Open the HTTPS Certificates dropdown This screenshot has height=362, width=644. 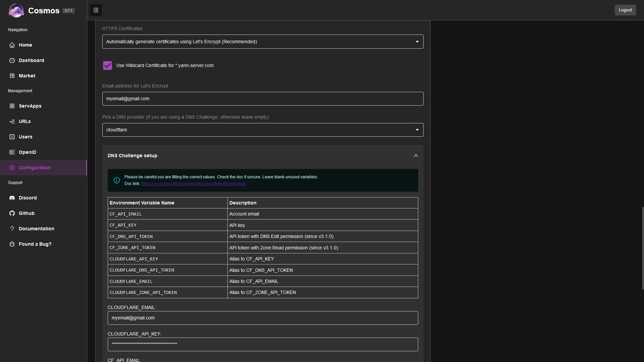(x=263, y=42)
